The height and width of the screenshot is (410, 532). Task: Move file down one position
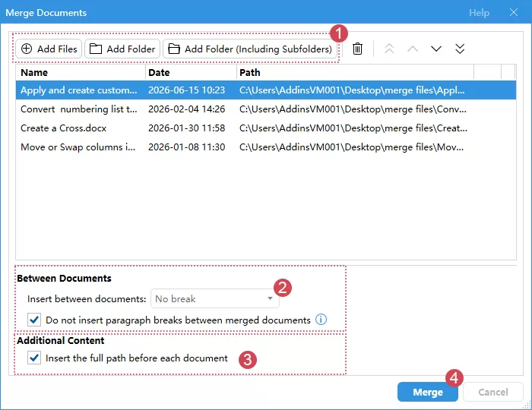coord(436,49)
